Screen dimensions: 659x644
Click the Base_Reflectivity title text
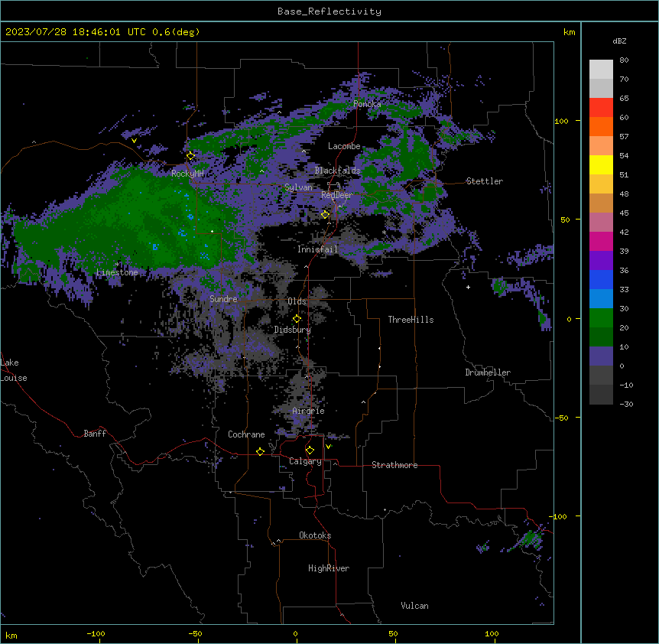329,11
